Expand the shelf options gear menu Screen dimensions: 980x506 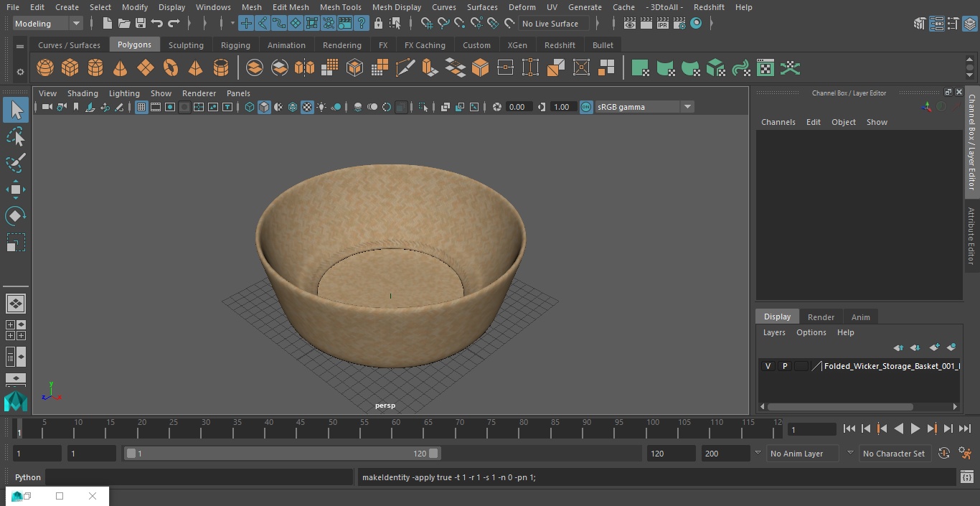20,71
